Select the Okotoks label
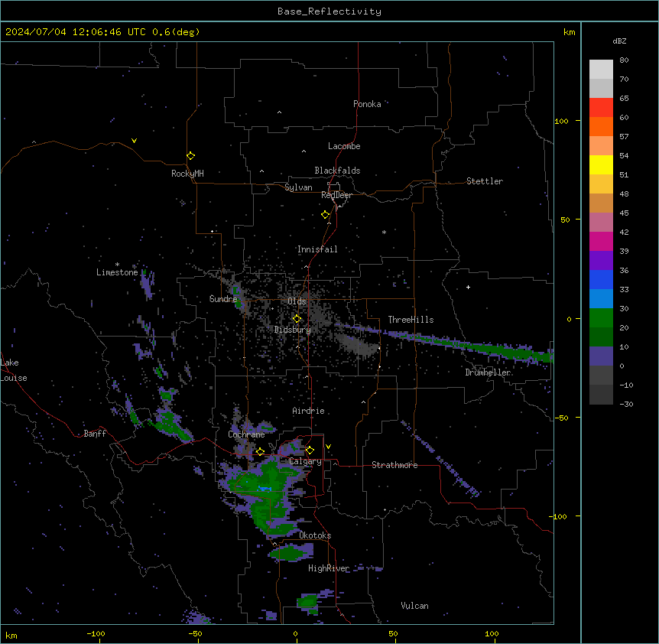 pos(315,535)
